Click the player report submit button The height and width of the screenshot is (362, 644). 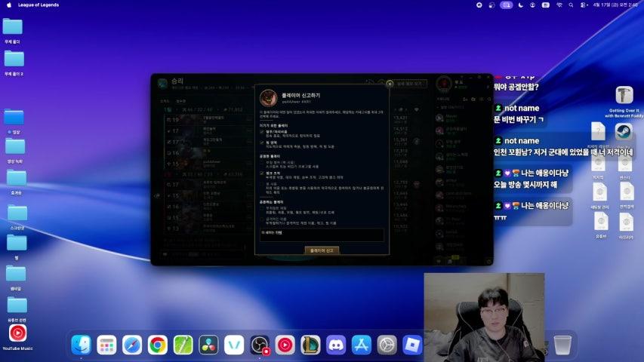[x=322, y=250]
